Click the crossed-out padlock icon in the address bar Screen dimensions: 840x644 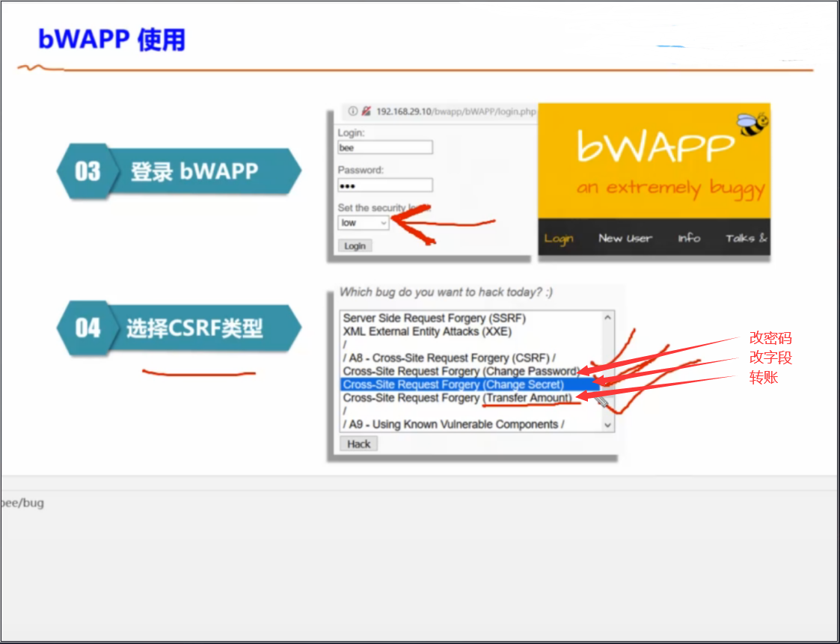click(366, 111)
